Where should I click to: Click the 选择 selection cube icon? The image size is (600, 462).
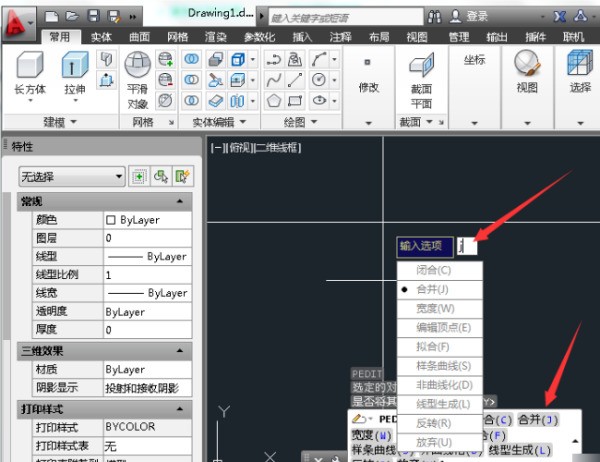pos(580,72)
